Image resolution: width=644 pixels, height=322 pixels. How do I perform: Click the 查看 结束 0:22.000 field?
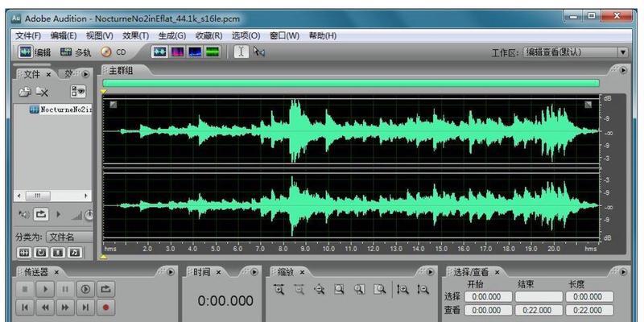539,310
